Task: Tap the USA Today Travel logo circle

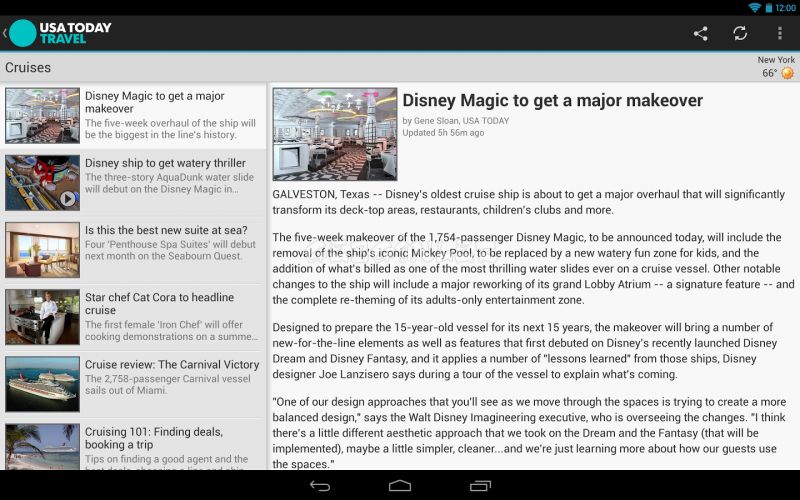Action: 23,33
